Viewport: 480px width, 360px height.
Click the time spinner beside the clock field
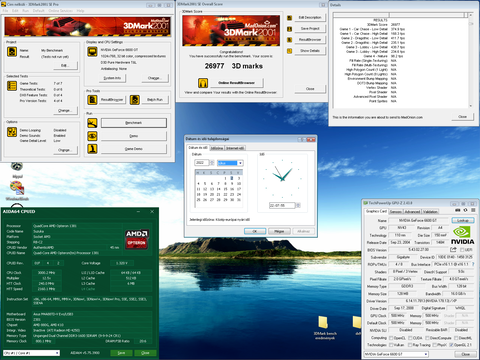point(298,205)
